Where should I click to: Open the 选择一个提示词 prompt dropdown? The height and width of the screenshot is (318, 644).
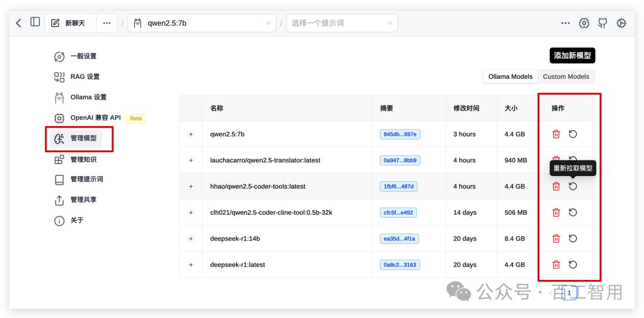coord(342,23)
